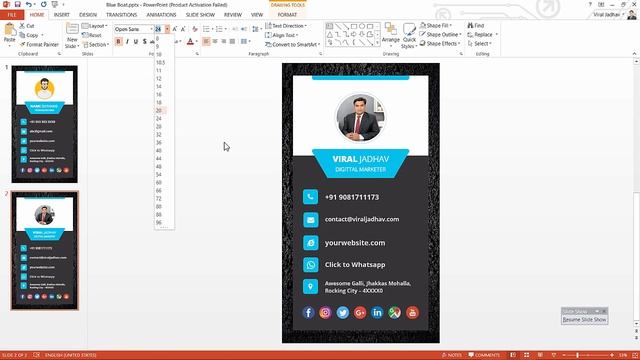Select slide 1 thumbnail in slide panel

pos(44,124)
